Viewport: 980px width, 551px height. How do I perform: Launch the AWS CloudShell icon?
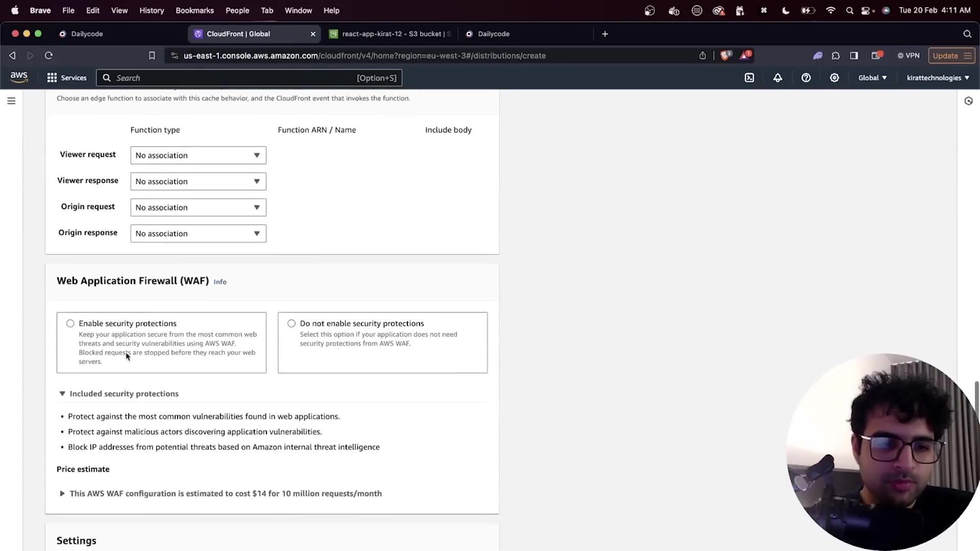749,78
